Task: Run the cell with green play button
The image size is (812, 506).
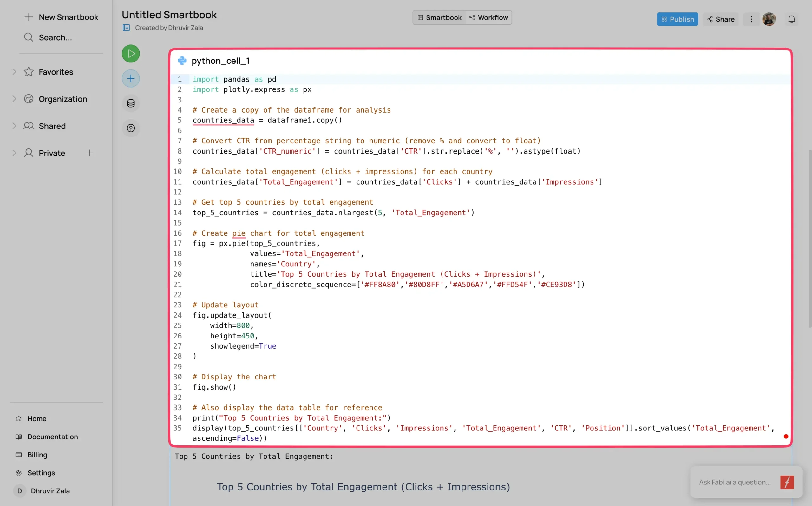Action: 130,54
